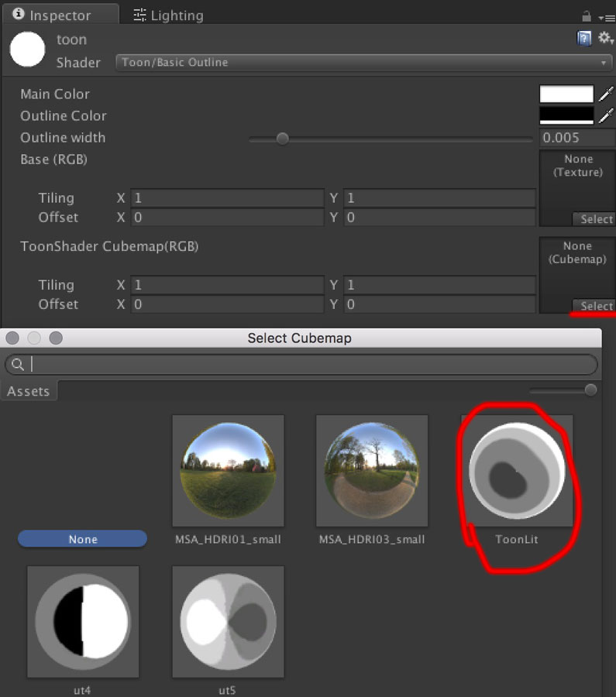Click the Base Tiling Y field
Image resolution: width=616 pixels, height=697 pixels.
click(x=439, y=197)
